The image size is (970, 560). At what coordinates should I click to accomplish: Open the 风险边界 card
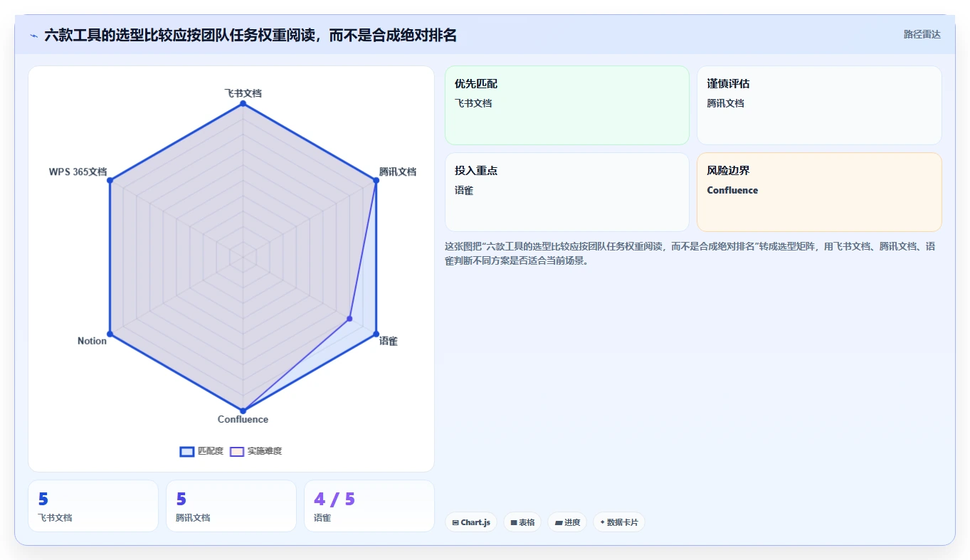[x=819, y=192]
